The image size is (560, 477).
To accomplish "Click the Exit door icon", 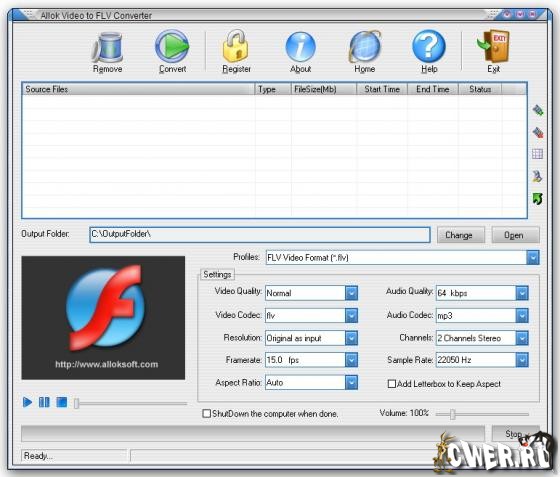I will tap(493, 47).
